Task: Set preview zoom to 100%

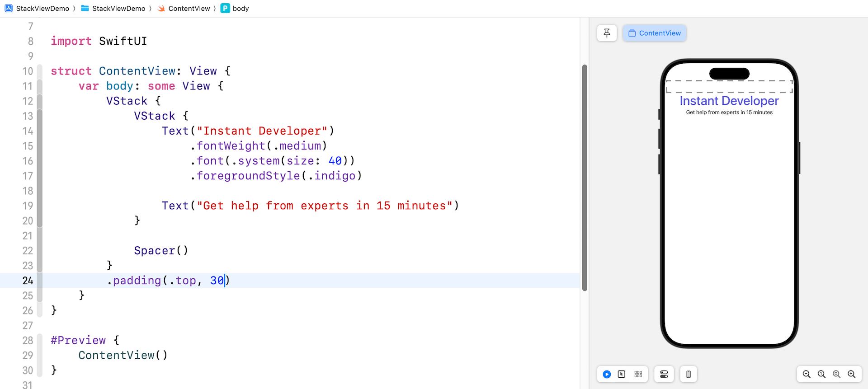Action: click(821, 374)
